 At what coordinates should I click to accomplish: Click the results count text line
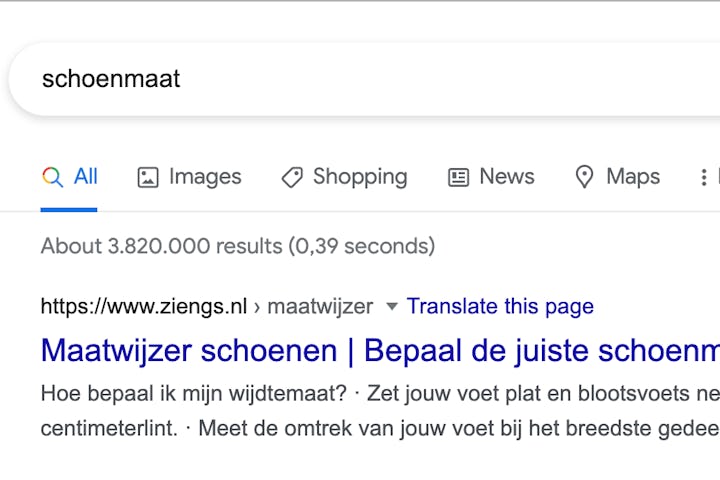coord(238,246)
